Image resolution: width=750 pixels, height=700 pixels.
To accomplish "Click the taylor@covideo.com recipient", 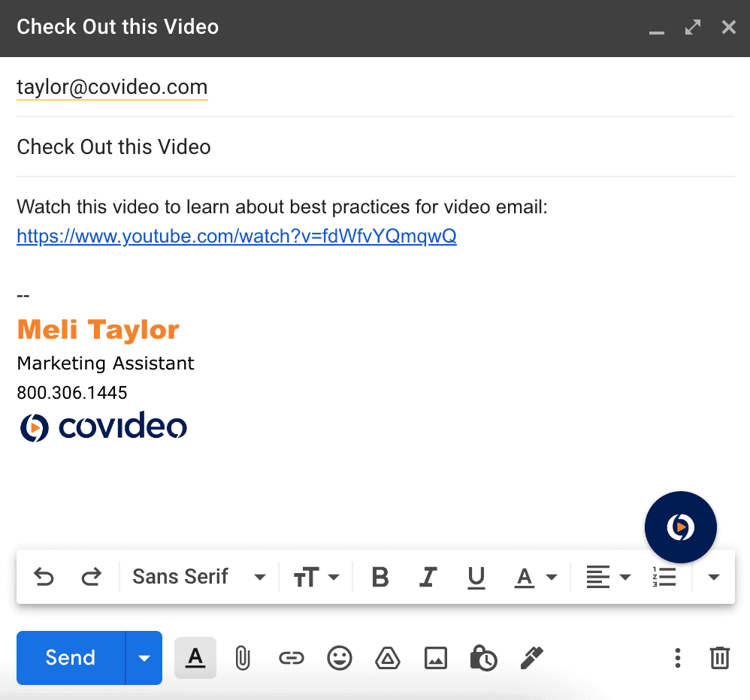I will point(113,87).
